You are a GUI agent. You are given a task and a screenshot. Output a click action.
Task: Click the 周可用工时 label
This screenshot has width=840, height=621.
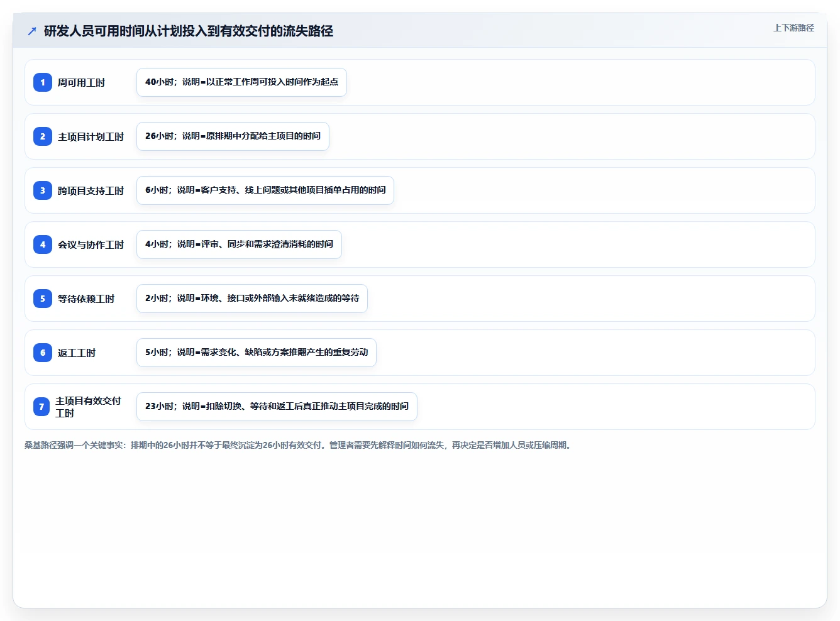[81, 82]
